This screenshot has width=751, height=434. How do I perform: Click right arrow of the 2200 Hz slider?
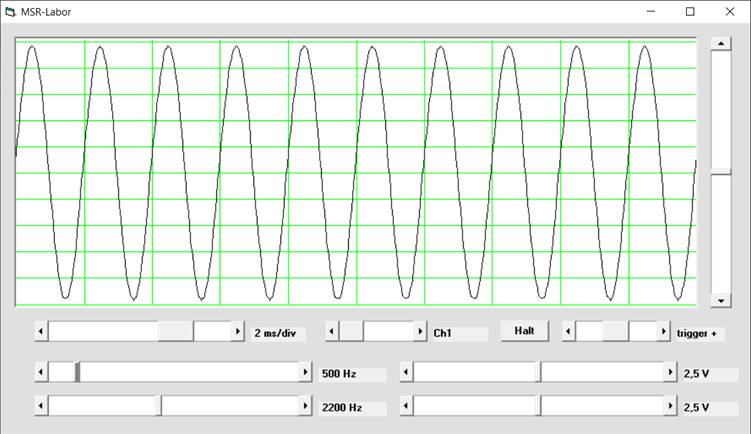[305, 406]
